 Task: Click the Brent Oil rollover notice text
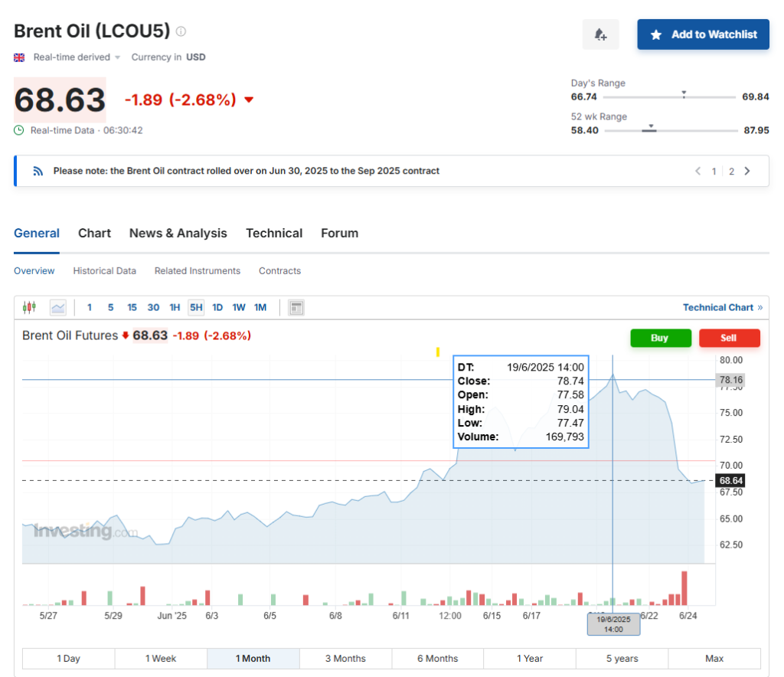(x=247, y=171)
